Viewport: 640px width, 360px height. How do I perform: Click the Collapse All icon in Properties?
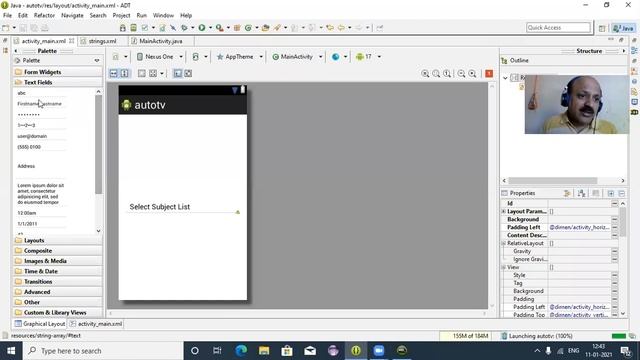(622, 193)
